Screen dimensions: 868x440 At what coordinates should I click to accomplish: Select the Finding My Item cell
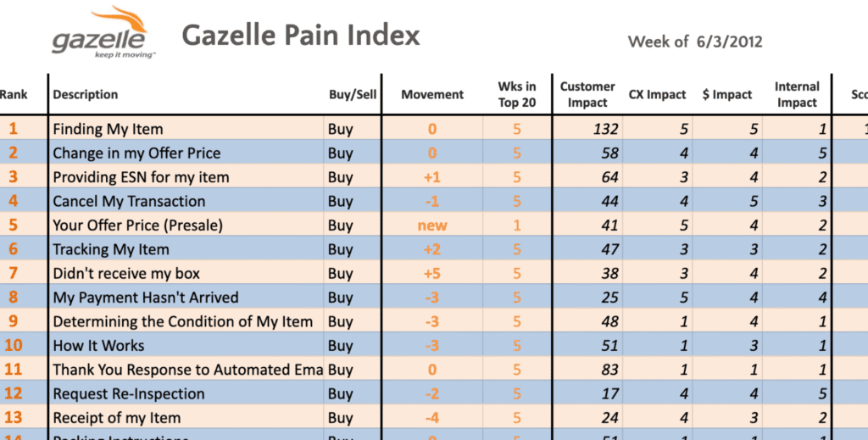pos(108,130)
